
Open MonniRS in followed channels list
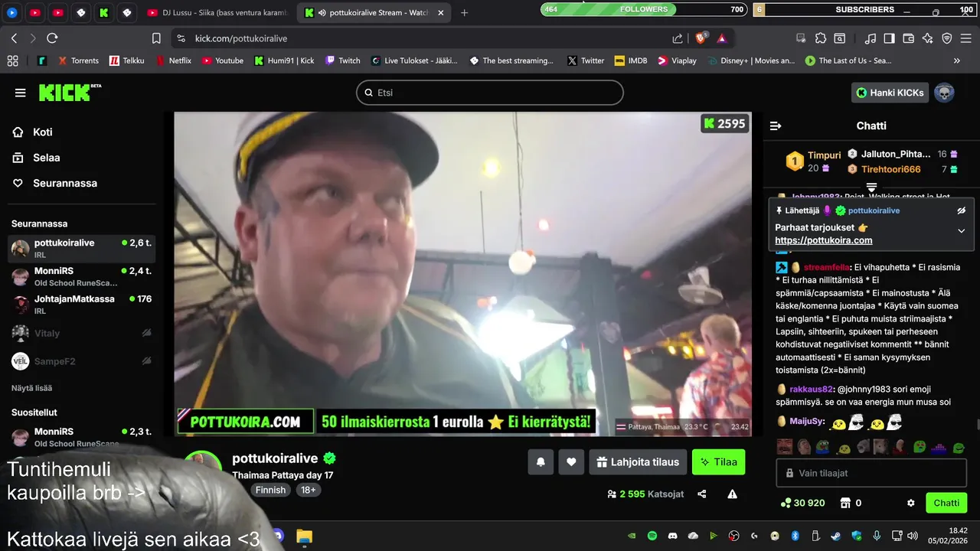[x=81, y=276]
